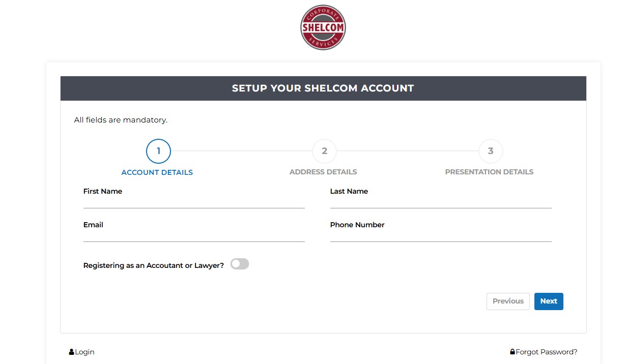Screen dimensions: 627x364
Task: Enable the Accountant or Lawyer toggle switch
Action: [240, 264]
